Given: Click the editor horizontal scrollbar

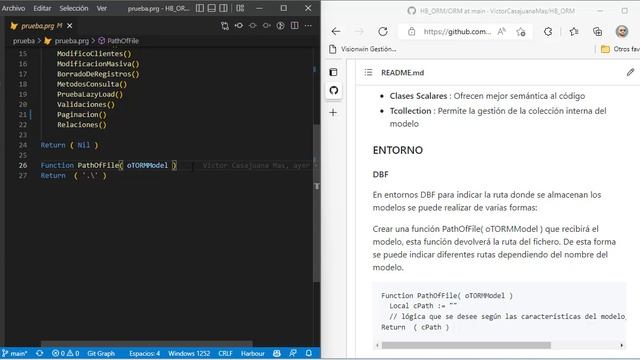Looking at the screenshot, I should click(147, 343).
